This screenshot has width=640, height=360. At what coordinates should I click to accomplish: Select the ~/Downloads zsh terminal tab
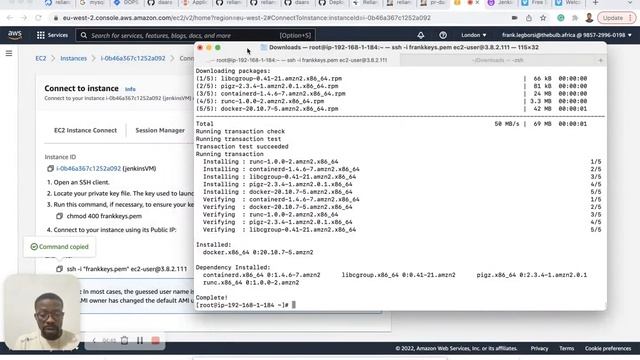tap(497, 60)
